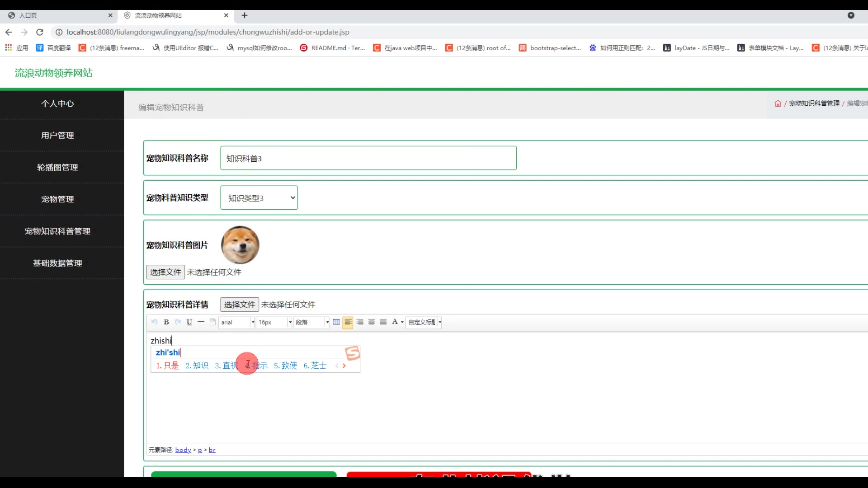This screenshot has height=488, width=868.
Task: Justify text alignment
Action: 383,322
